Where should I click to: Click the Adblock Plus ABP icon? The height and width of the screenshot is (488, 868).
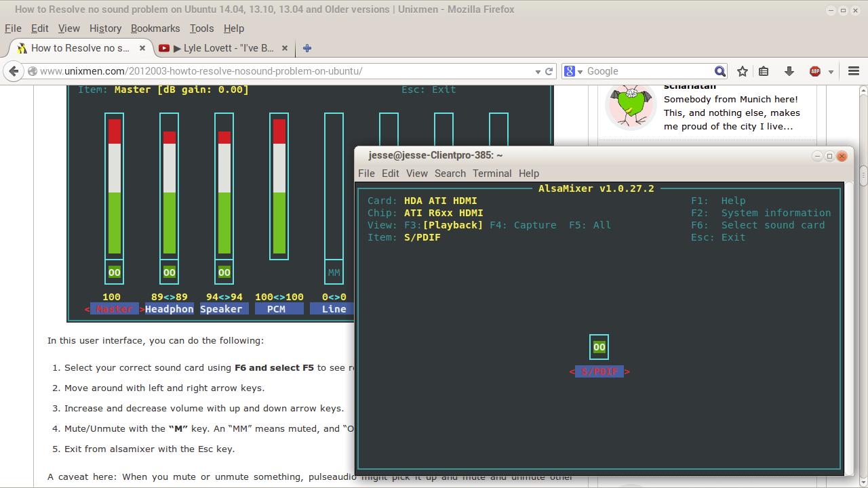tap(815, 71)
